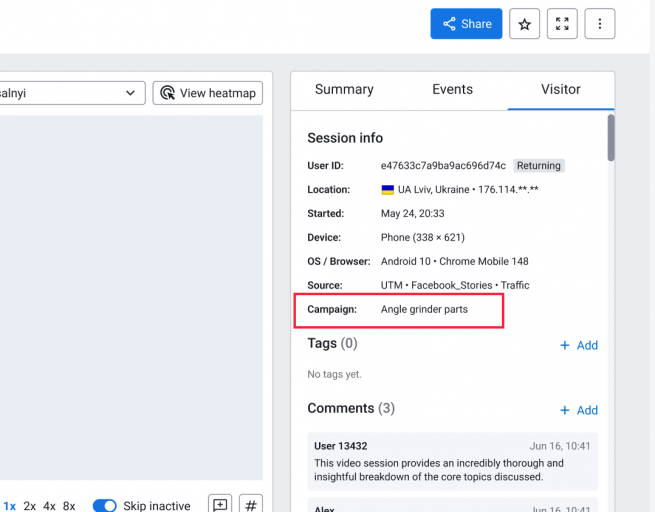The width and height of the screenshot is (655, 512).
Task: Add a comment via Comments Add link
Action: pyautogui.click(x=579, y=410)
